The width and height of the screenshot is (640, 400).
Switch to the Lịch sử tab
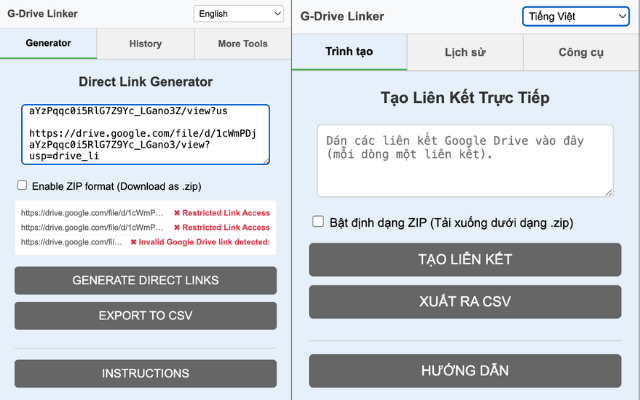click(x=465, y=52)
